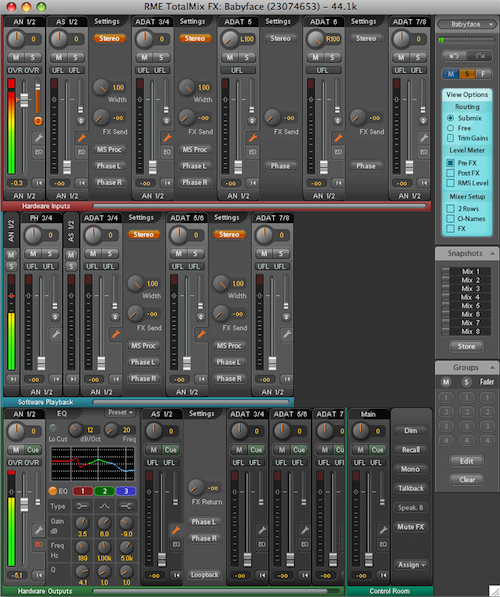Select EQ band 3 tab

pos(126,491)
